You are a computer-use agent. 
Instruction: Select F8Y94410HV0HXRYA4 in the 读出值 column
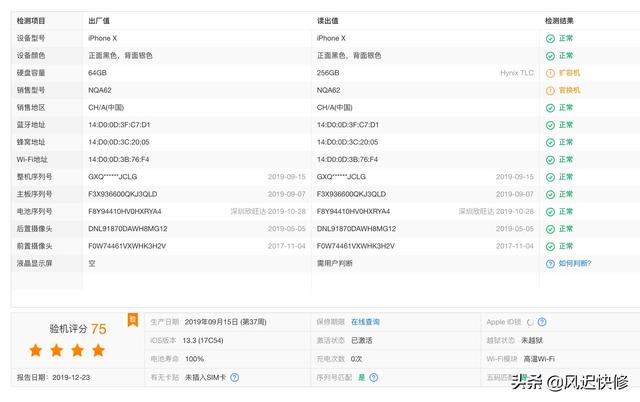coord(353,211)
